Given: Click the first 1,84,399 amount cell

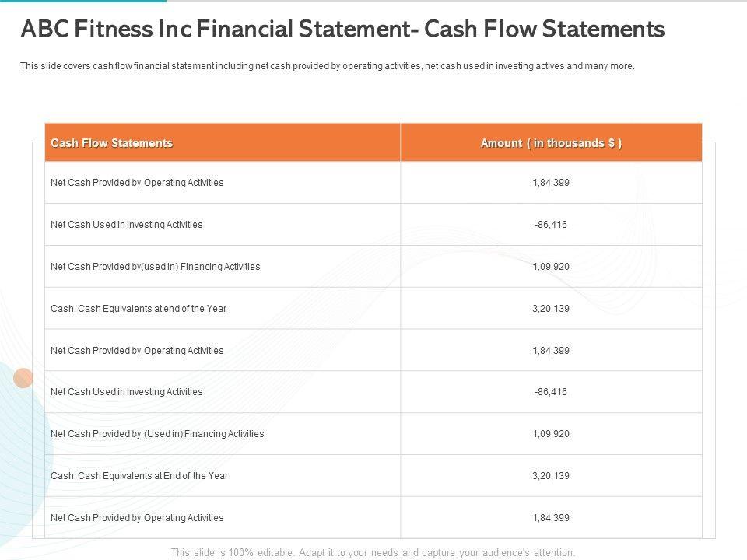Looking at the screenshot, I should (551, 183).
